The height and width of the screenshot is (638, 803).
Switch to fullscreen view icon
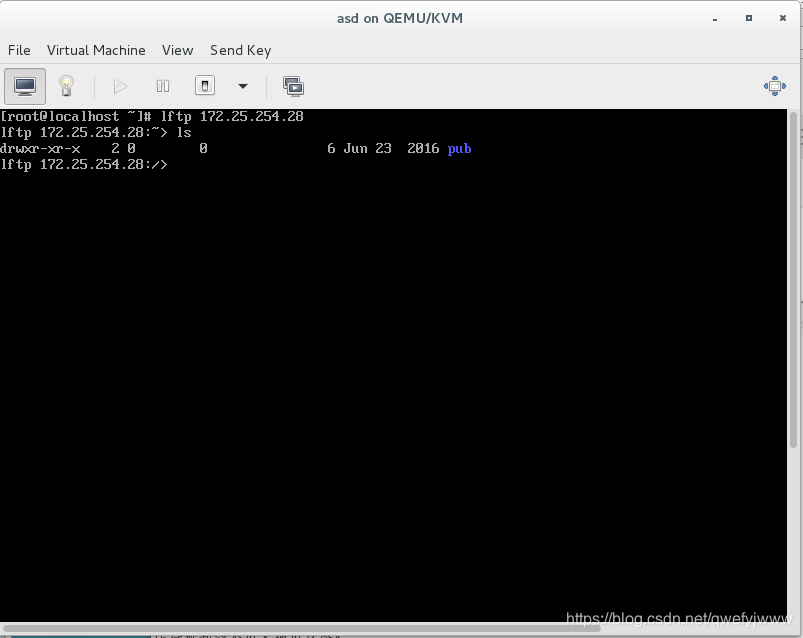click(x=775, y=86)
